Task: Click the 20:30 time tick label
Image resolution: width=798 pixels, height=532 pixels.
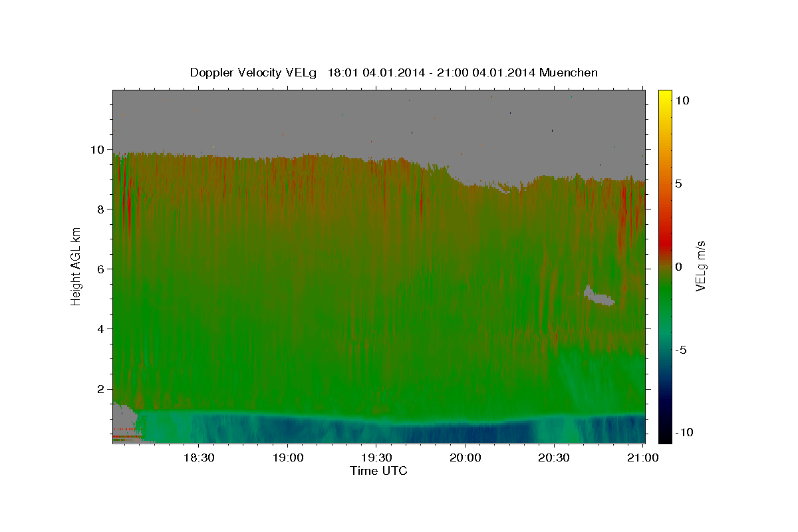Action: 553,458
